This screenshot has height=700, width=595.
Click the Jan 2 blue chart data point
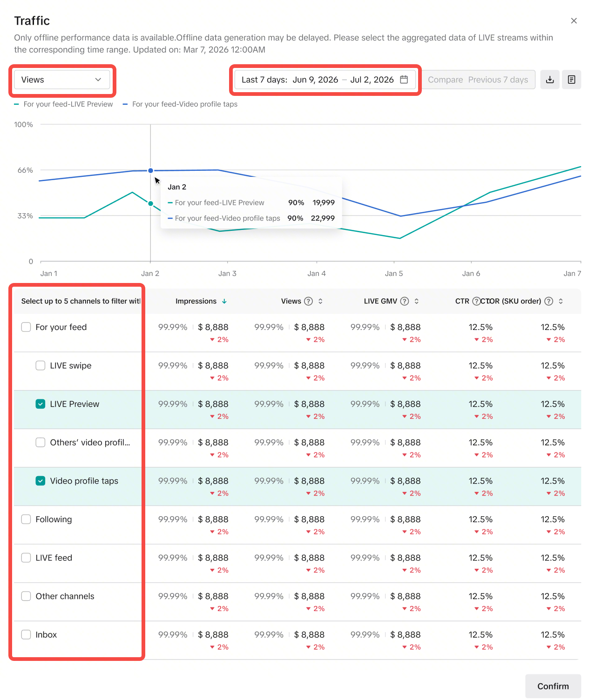point(150,171)
